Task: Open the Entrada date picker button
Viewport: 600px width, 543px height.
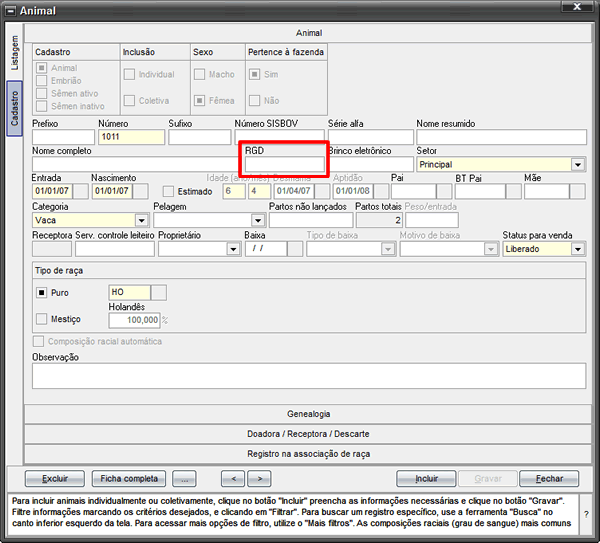Action: 81,191
